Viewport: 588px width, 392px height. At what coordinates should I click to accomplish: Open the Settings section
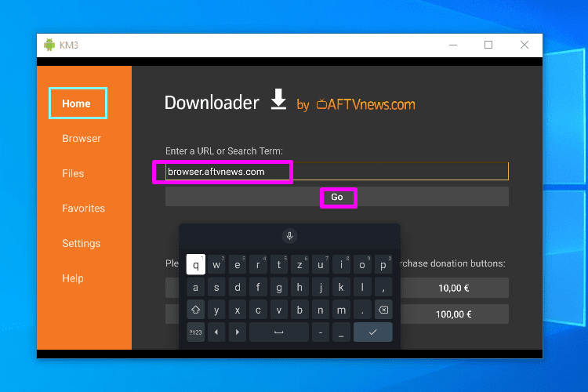[x=81, y=244]
